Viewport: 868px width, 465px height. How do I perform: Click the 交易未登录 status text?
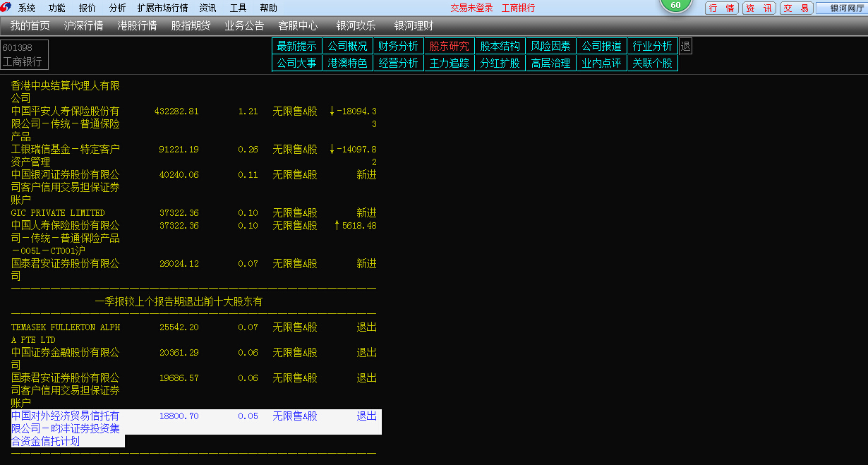coord(471,8)
